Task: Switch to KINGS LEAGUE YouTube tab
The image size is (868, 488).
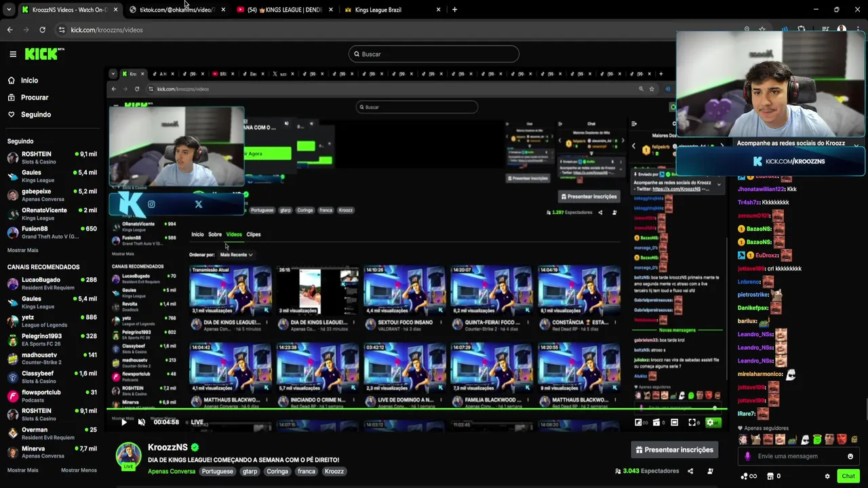Action: coord(285,9)
